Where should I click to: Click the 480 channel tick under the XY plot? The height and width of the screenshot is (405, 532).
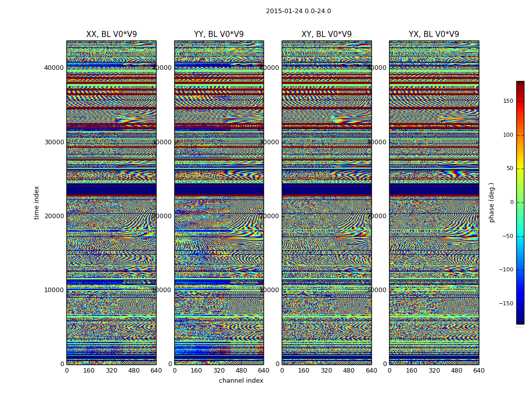pyautogui.click(x=349, y=371)
